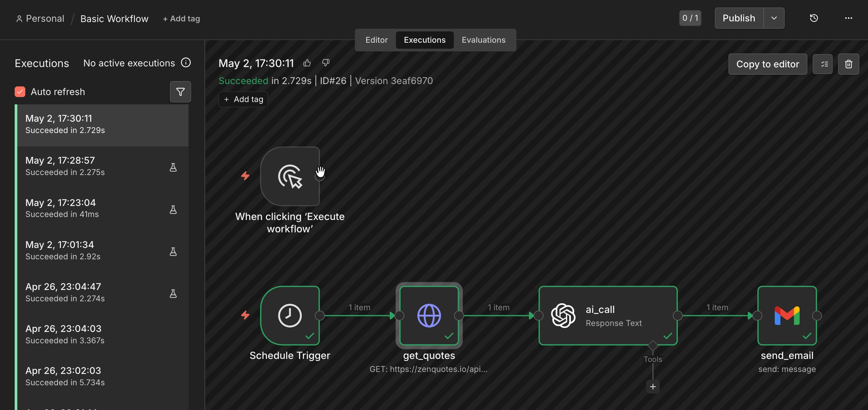Click the thumbs down rating icon

pyautogui.click(x=325, y=63)
